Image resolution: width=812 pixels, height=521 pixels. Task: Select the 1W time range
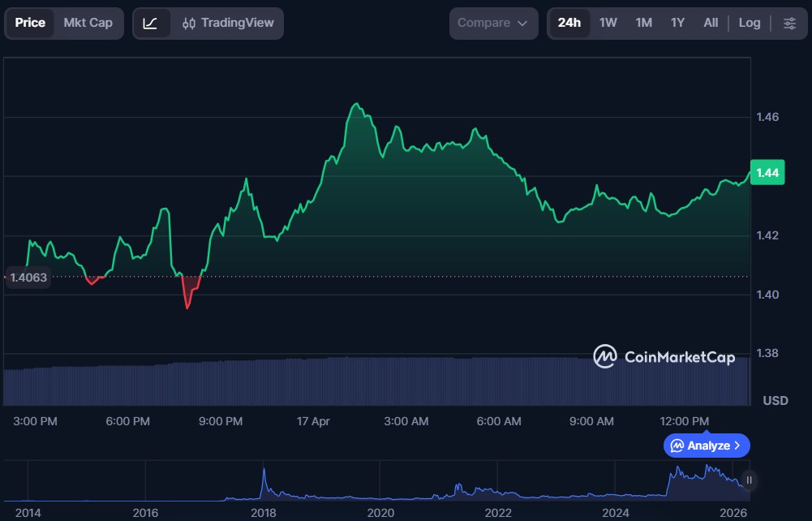[x=608, y=23]
